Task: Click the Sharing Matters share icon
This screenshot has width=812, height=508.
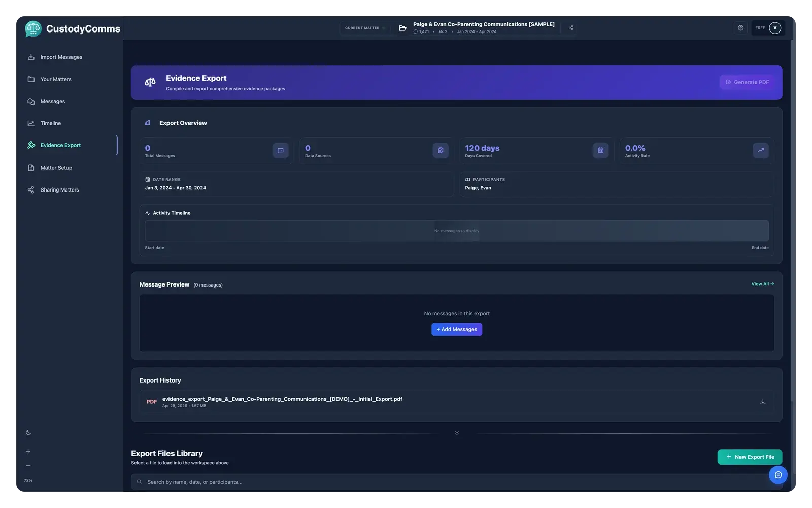Action: 31,190
